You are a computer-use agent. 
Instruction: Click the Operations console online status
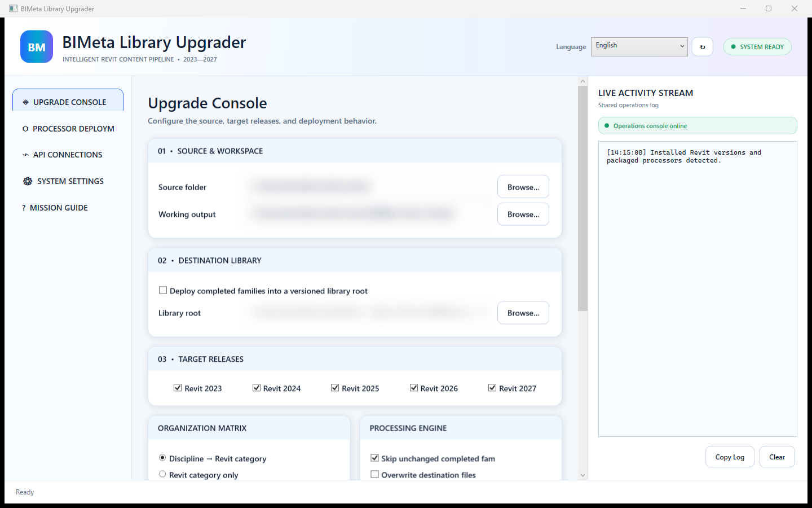tap(698, 126)
